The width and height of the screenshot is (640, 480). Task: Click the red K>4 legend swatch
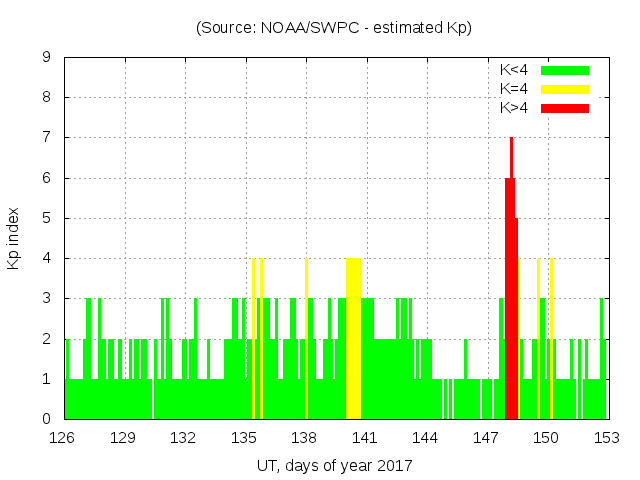click(565, 108)
